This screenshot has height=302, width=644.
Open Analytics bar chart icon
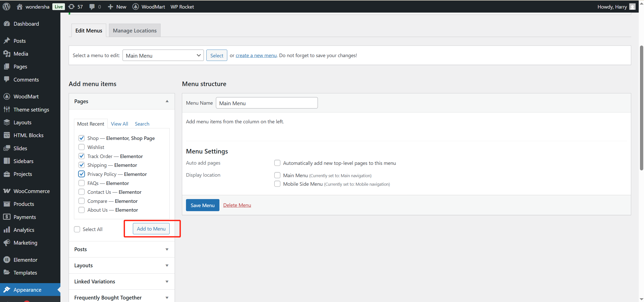pyautogui.click(x=7, y=230)
